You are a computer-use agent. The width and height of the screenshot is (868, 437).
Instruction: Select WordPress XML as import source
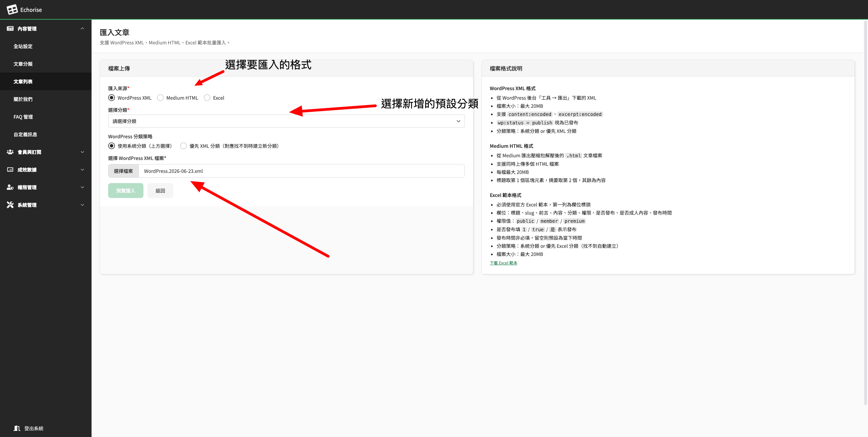112,98
